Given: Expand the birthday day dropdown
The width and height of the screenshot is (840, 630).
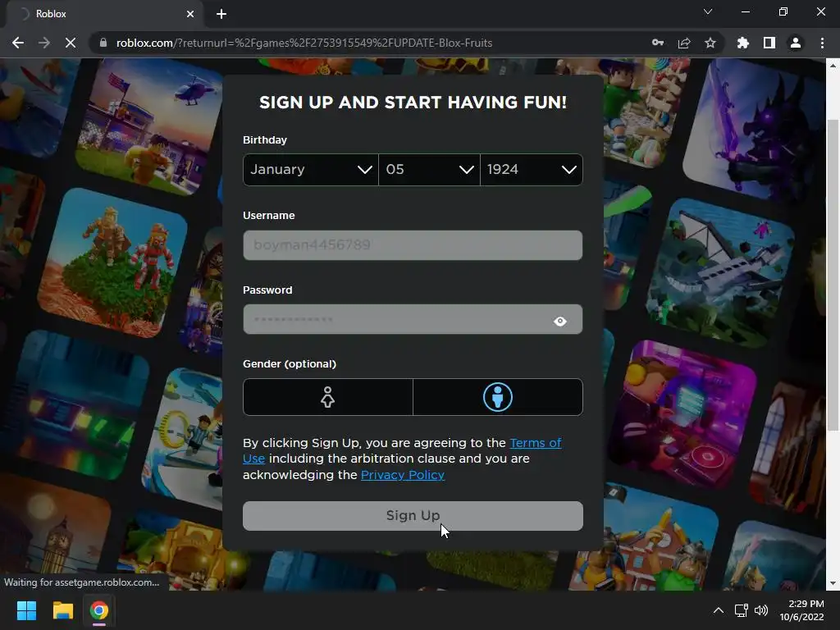Looking at the screenshot, I should coord(429,170).
